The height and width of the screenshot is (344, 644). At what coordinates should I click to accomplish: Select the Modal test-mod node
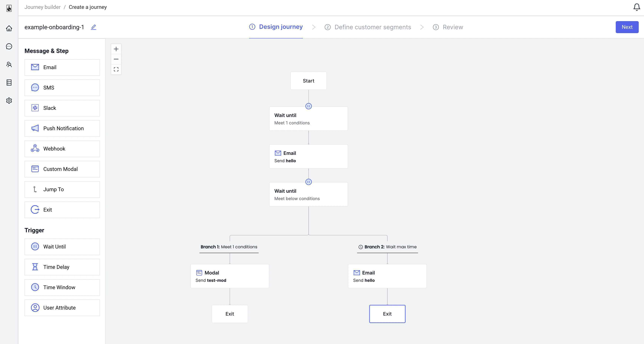click(x=229, y=276)
